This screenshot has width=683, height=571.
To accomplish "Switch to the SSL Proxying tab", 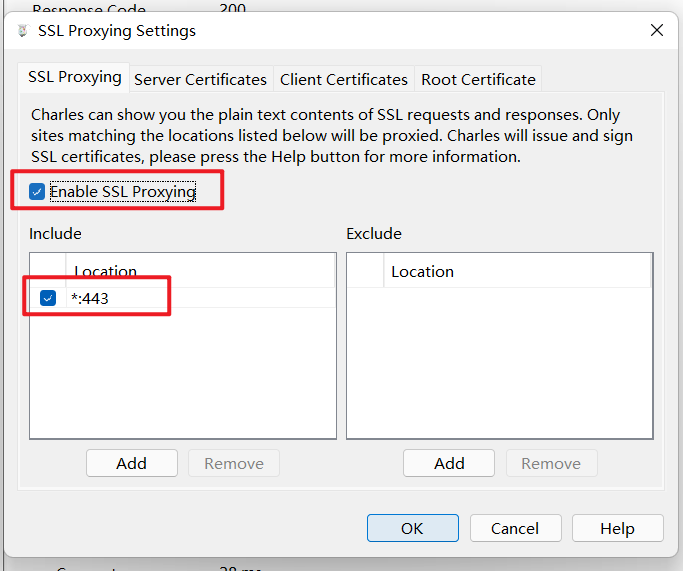I will (x=74, y=78).
